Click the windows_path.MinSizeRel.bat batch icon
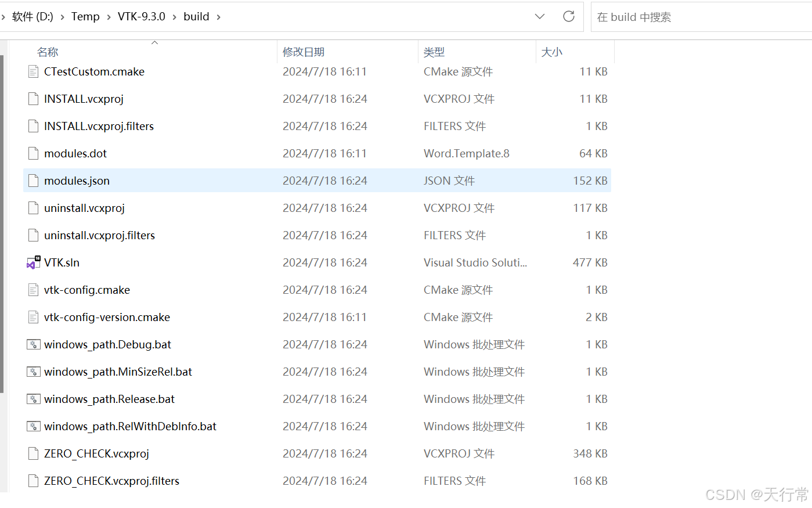This screenshot has height=508, width=812. click(34, 372)
